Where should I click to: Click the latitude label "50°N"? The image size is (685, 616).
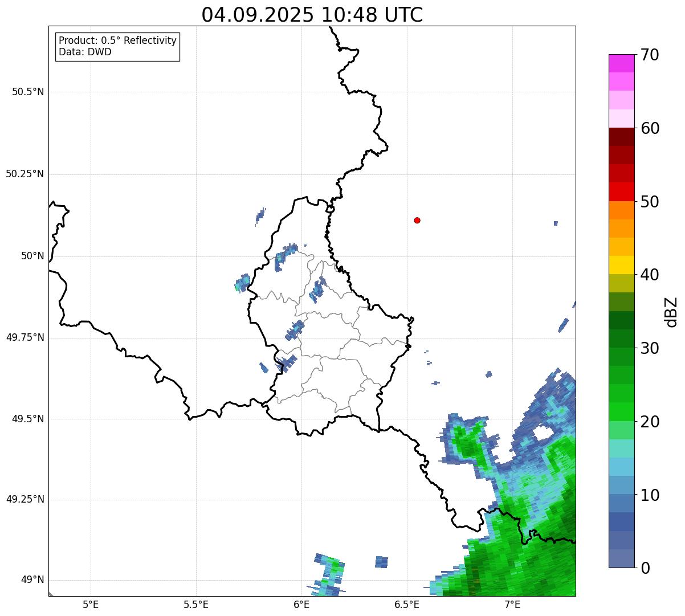coord(32,256)
